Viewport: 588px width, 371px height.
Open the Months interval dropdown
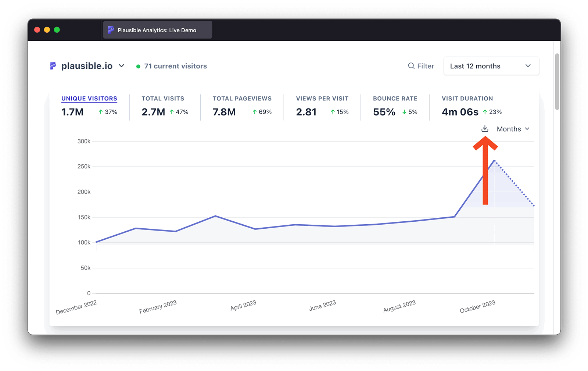pos(513,129)
